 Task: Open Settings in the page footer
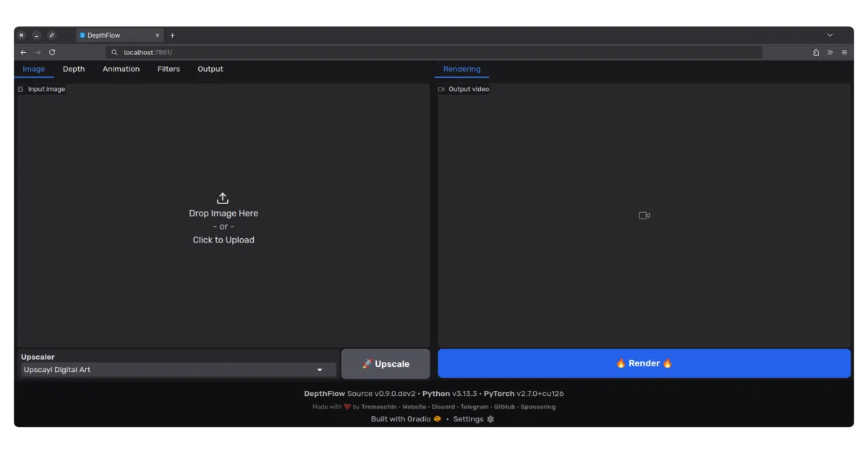point(473,419)
